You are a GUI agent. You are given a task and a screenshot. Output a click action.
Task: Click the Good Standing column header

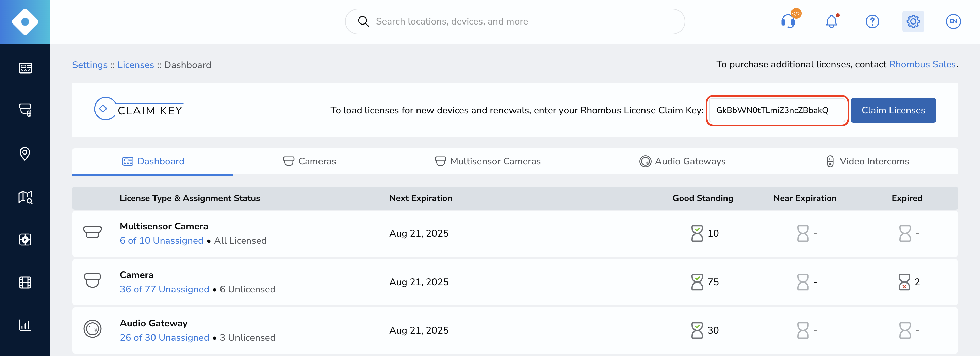(703, 198)
